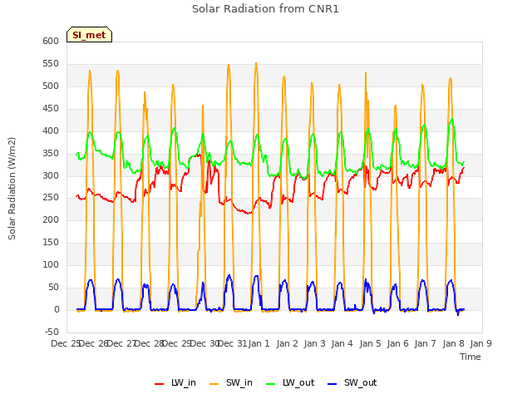Click the Jan 8 x-axis label
The height and width of the screenshot is (399, 532).
tap(453, 343)
